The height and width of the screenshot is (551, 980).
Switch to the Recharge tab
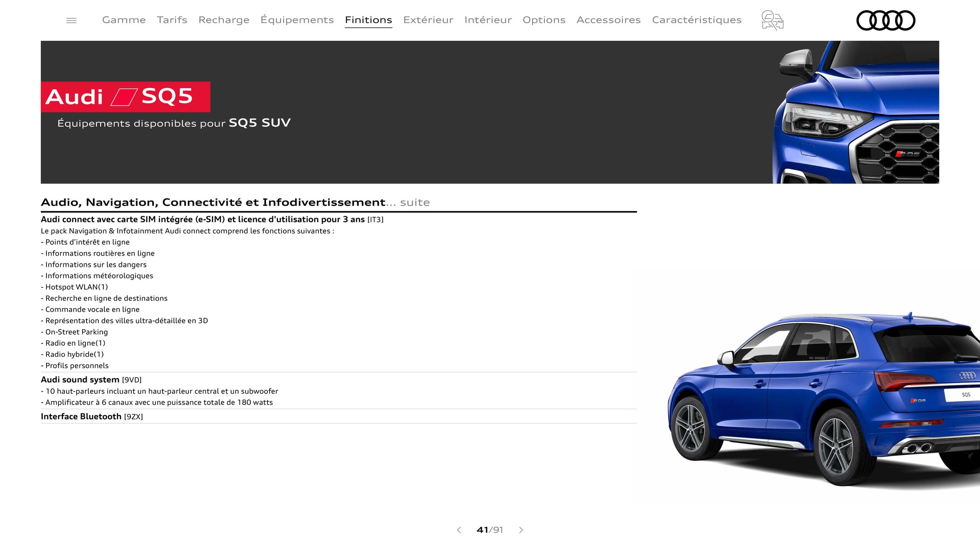(224, 20)
